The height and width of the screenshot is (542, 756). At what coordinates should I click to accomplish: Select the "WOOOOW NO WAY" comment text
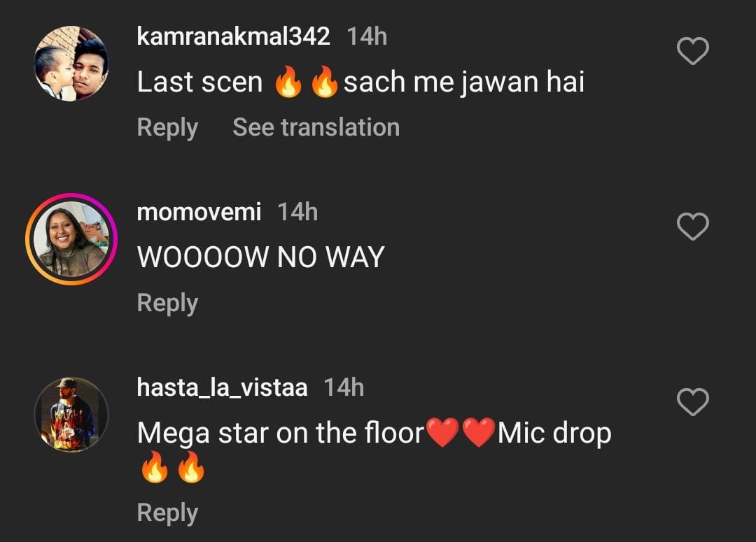click(x=260, y=257)
